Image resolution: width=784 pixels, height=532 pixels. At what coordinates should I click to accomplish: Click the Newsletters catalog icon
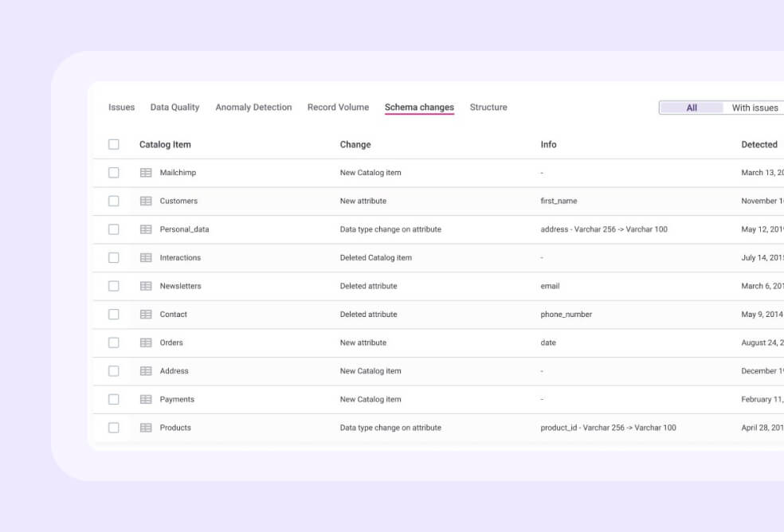point(146,286)
